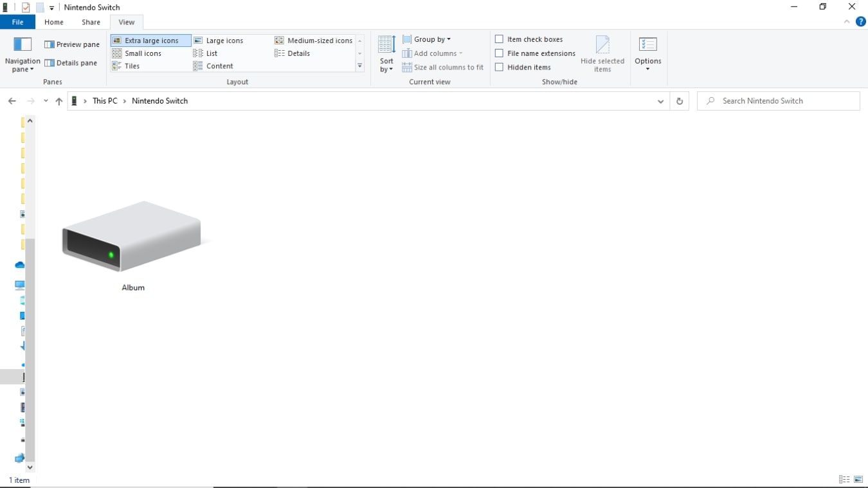Screen dimensions: 868x488
Task: Choose Small icons layout
Action: point(137,53)
